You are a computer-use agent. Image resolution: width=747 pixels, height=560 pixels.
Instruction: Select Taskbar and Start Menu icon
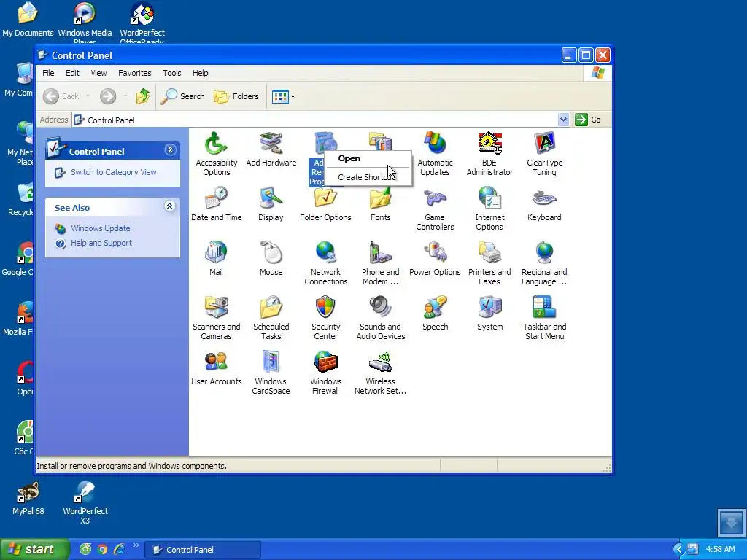tap(544, 318)
